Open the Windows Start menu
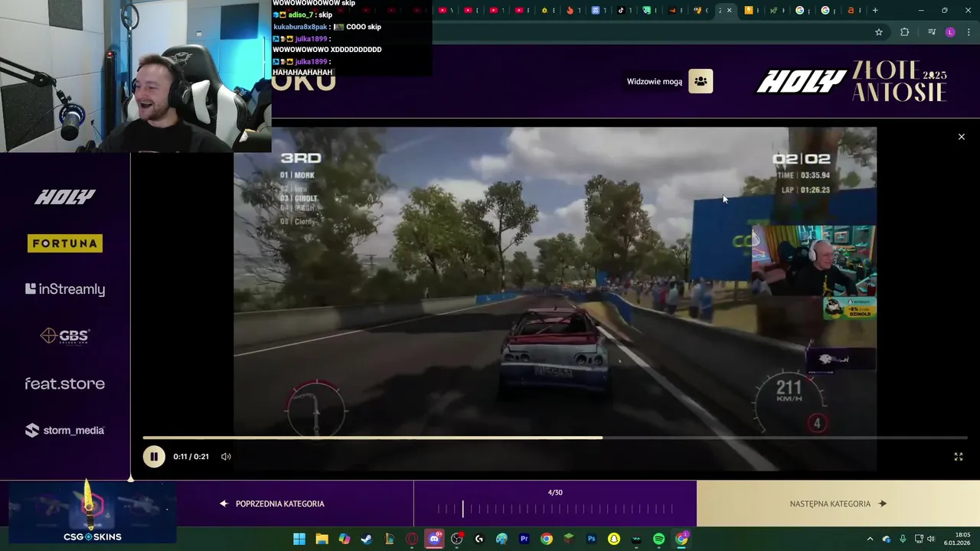 [x=299, y=539]
